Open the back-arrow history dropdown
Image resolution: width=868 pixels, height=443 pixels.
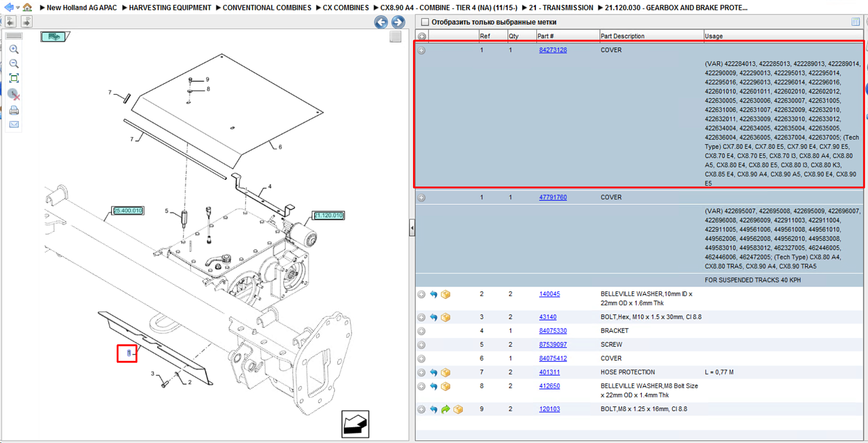coord(18,8)
